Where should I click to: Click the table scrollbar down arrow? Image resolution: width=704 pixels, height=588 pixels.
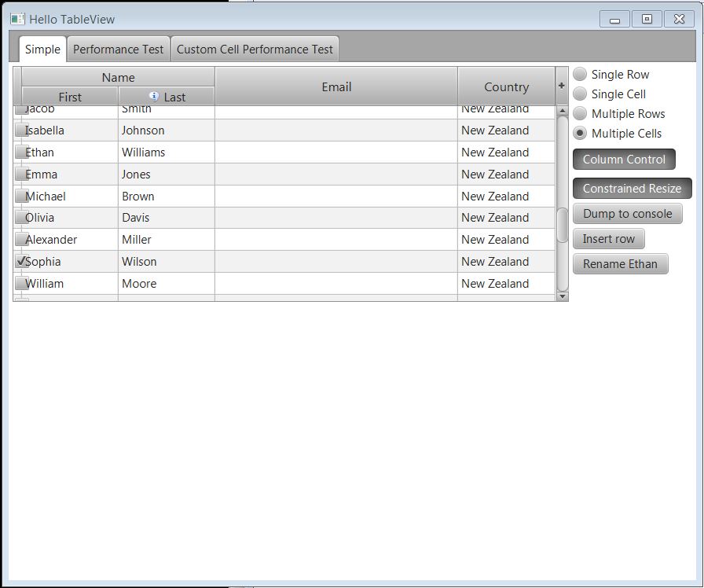click(x=562, y=296)
